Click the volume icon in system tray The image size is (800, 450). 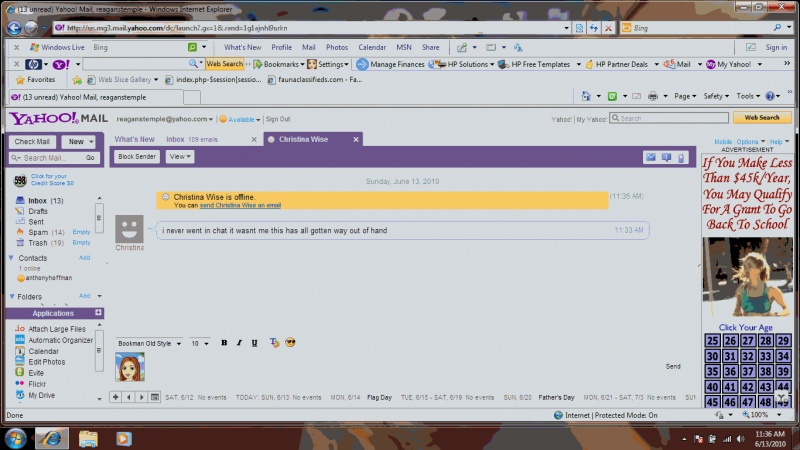[x=740, y=439]
